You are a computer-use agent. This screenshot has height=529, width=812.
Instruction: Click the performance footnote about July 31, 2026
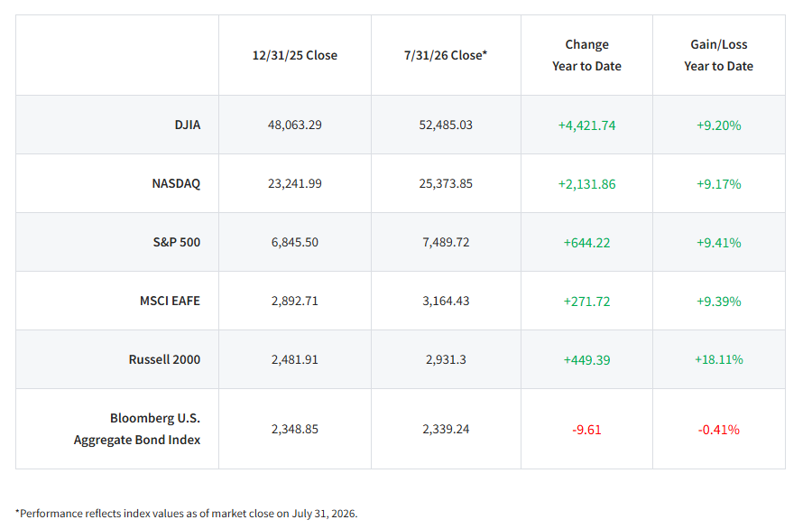click(187, 514)
